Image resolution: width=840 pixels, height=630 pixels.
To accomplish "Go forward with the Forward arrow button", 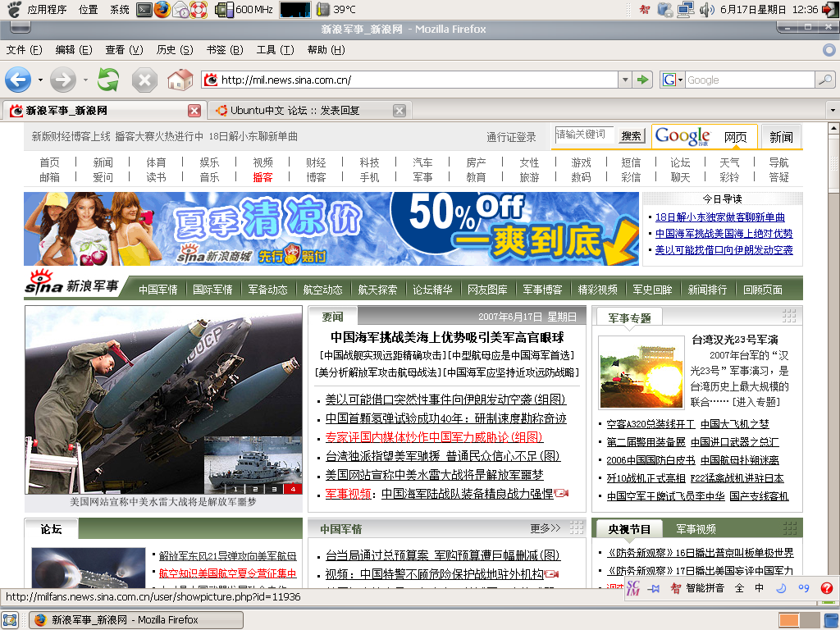I will coord(63,80).
